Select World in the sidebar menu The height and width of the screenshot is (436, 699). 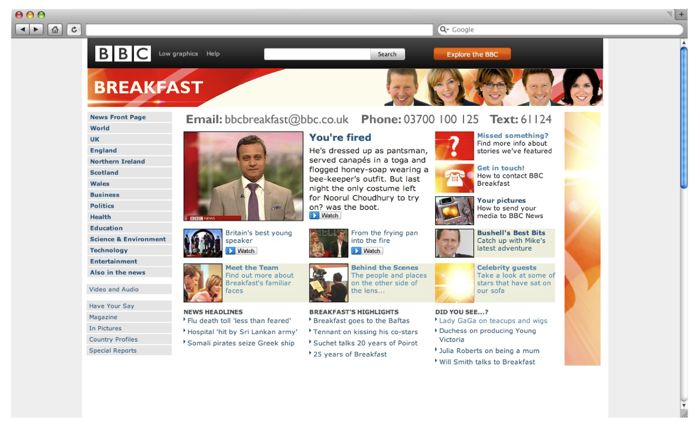tap(129, 128)
